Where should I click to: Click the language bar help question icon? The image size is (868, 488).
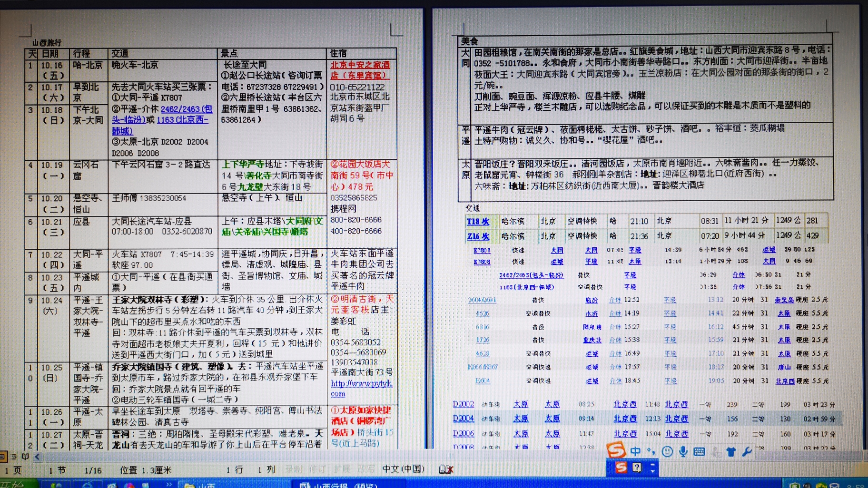point(637,468)
